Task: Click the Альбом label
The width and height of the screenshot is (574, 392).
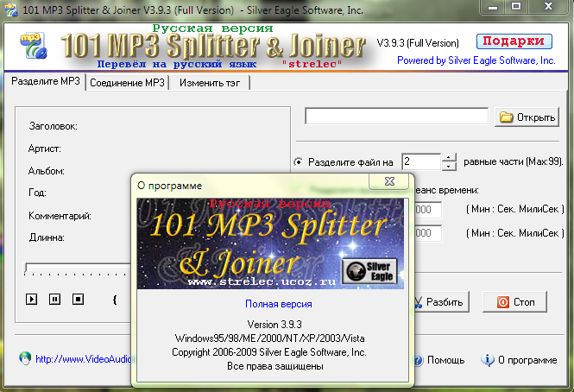Action: (x=46, y=171)
